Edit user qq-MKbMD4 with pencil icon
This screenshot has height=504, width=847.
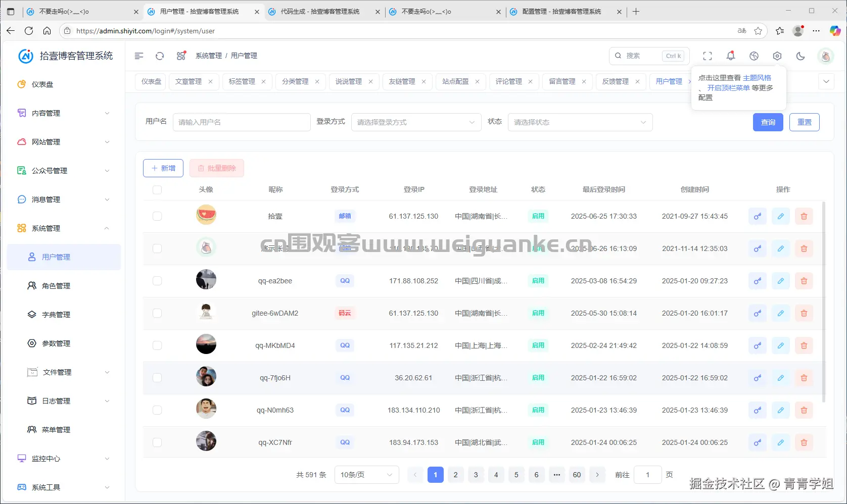pyautogui.click(x=781, y=345)
